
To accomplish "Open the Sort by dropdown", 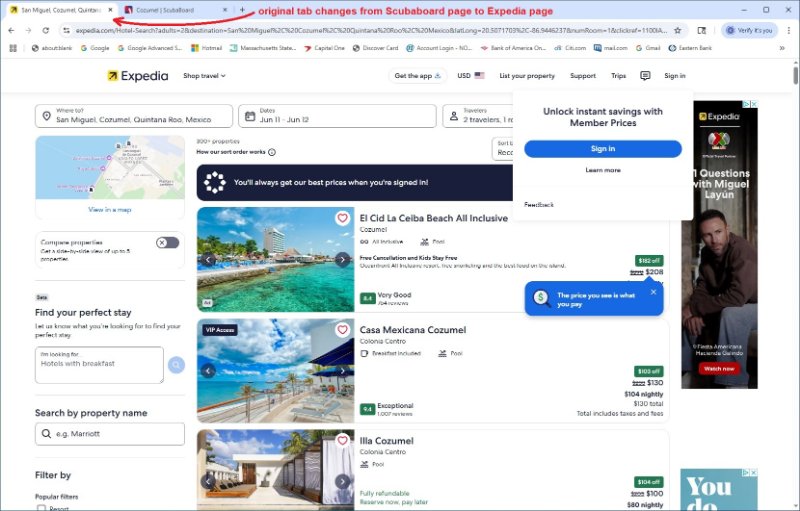I will pos(503,148).
